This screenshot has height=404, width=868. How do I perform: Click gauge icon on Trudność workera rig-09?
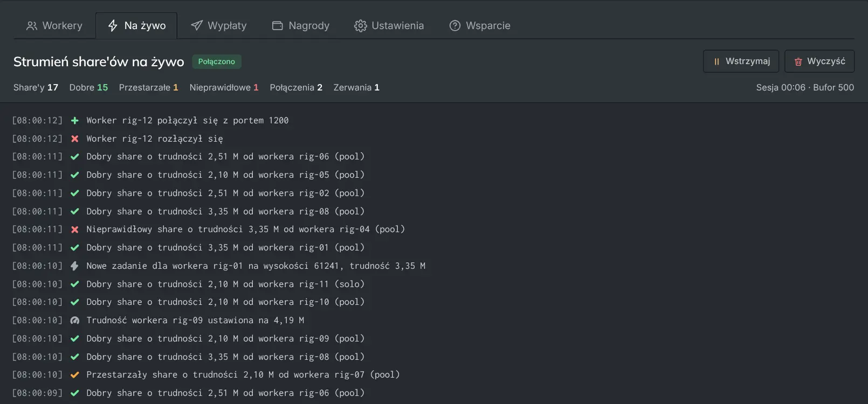[75, 321]
